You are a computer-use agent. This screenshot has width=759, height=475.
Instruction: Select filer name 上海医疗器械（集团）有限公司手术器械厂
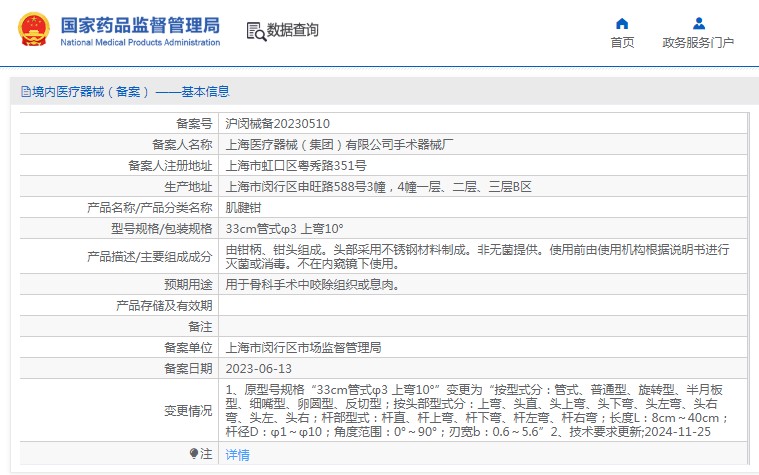(x=339, y=144)
